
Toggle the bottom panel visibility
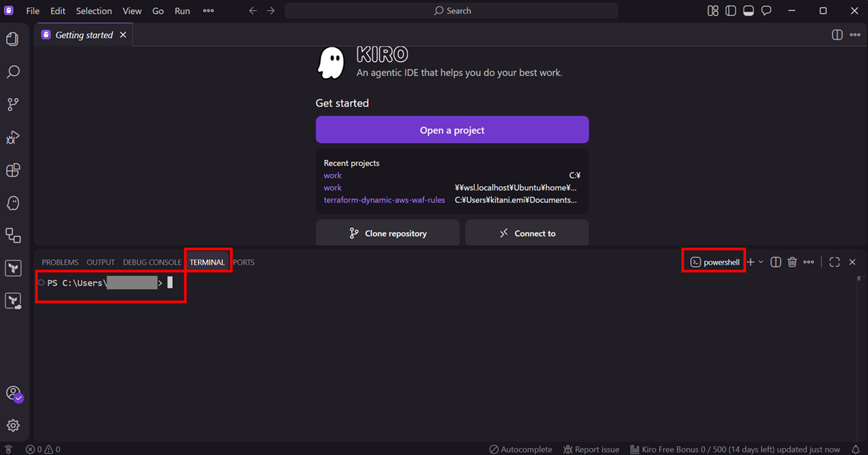click(x=749, y=11)
